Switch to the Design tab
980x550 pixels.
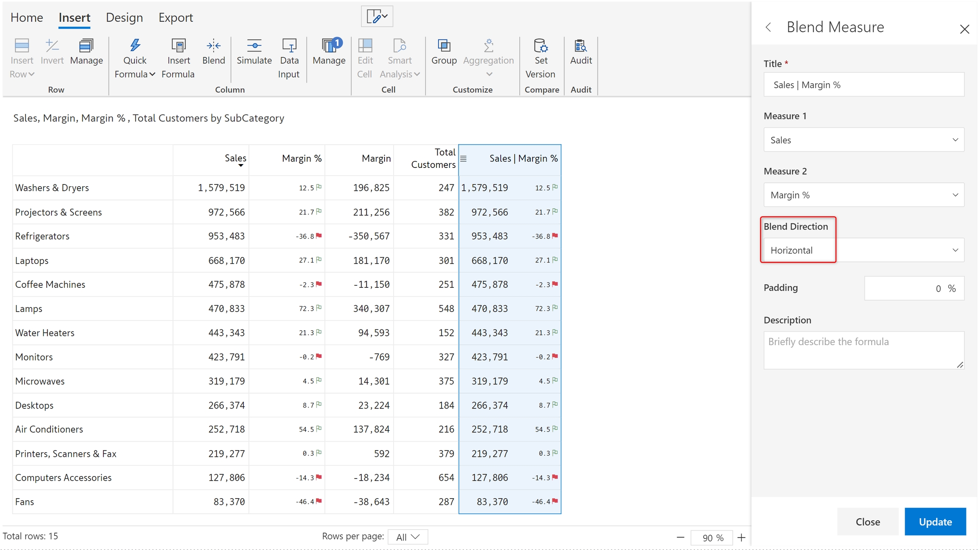pos(124,17)
